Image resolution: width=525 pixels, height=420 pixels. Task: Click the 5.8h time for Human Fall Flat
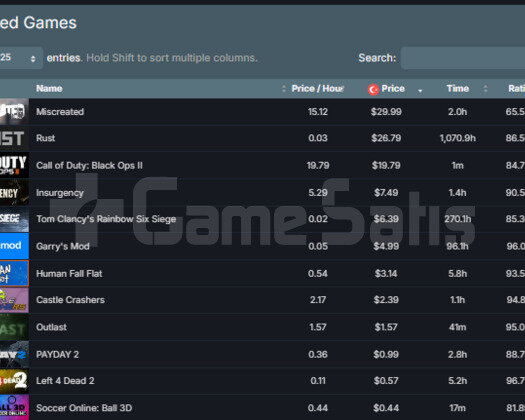point(457,274)
